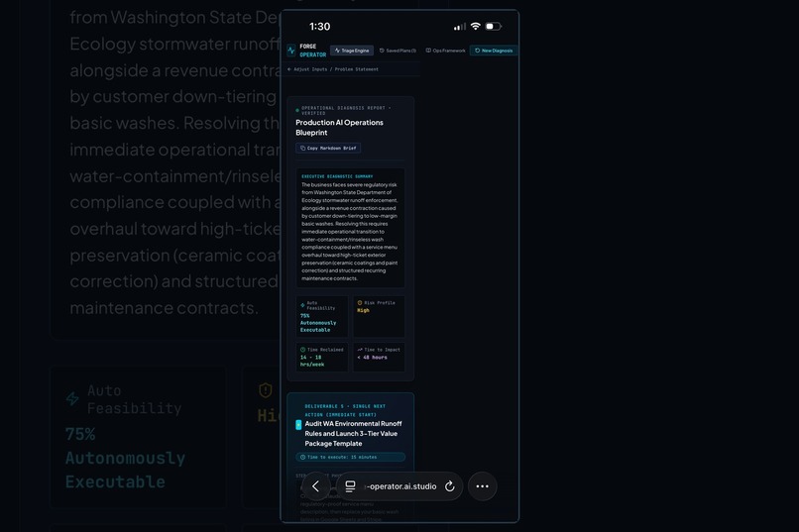Viewport: 799px width, 532px height.
Task: Click the green verified status dot
Action: pos(297,110)
